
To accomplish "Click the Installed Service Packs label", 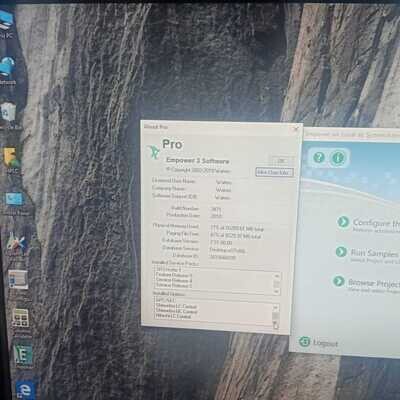I will pyautogui.click(x=175, y=263).
